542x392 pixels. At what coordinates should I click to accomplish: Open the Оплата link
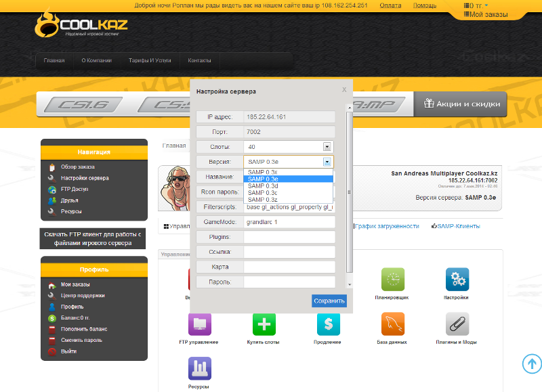[390, 5]
